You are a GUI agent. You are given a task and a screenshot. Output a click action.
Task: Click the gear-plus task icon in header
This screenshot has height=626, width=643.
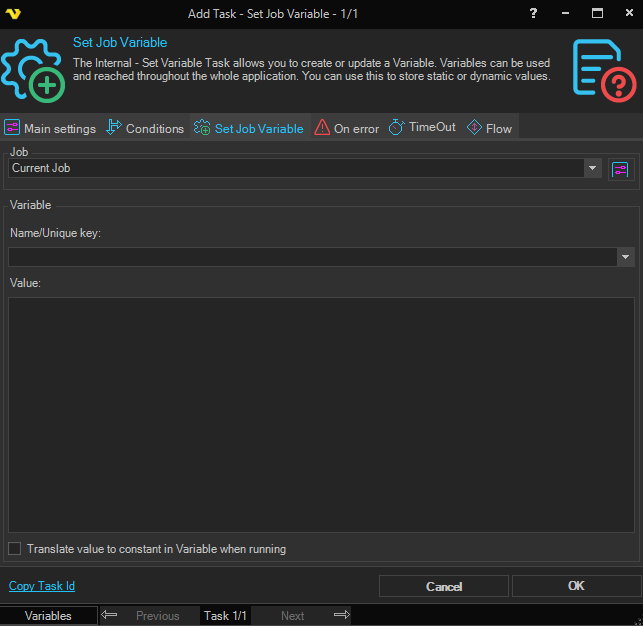tap(33, 69)
